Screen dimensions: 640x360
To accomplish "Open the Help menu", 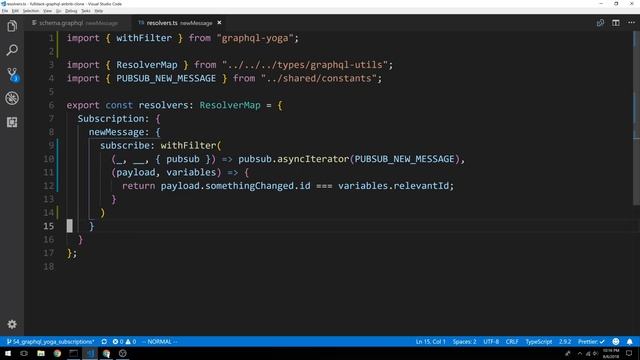I will pyautogui.click(x=99, y=11).
